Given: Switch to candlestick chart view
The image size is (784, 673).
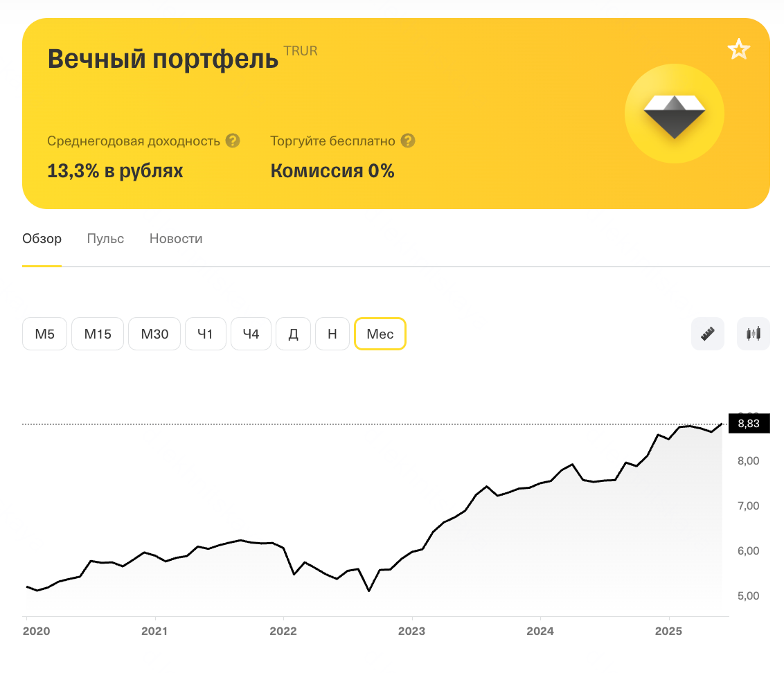Looking at the screenshot, I should [x=754, y=334].
